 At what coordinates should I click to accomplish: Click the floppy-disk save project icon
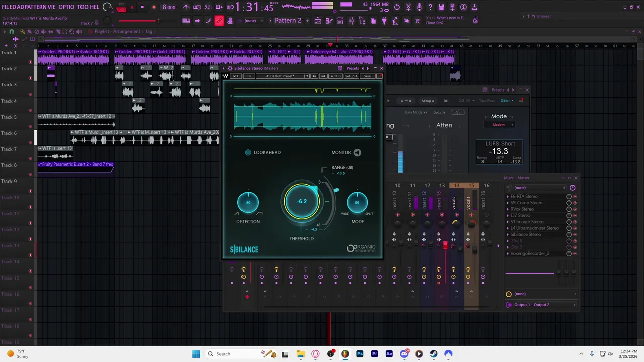coord(441,7)
